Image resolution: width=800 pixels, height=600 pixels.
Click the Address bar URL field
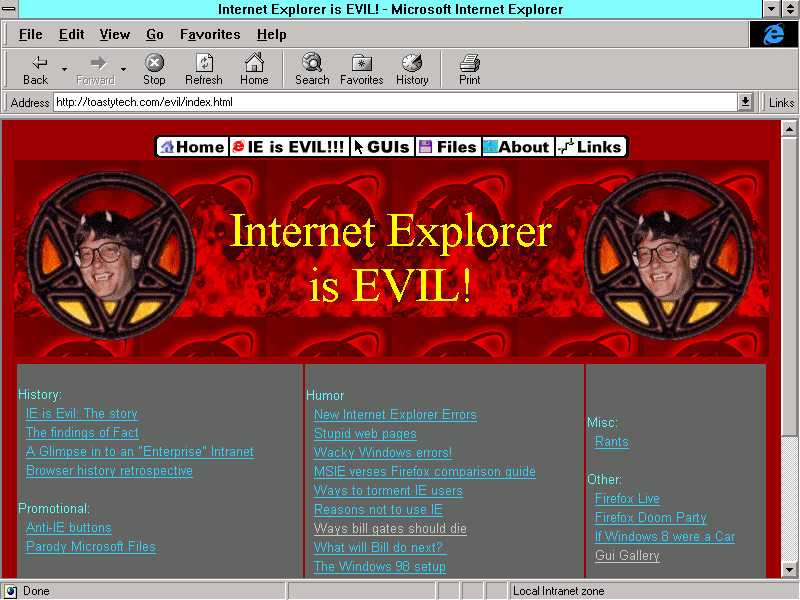pos(395,102)
